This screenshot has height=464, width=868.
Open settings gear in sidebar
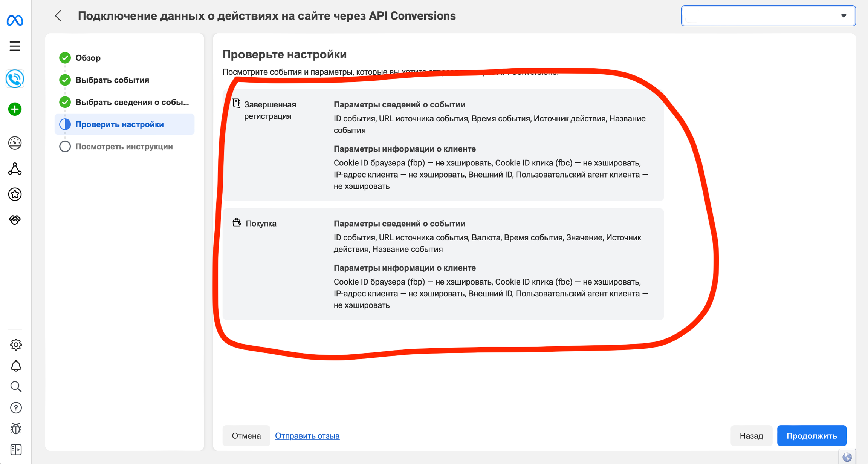[x=16, y=345]
